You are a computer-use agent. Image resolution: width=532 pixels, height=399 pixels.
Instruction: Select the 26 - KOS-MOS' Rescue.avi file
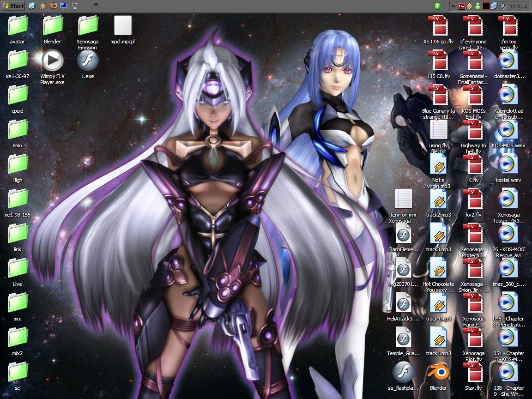pos(508,241)
